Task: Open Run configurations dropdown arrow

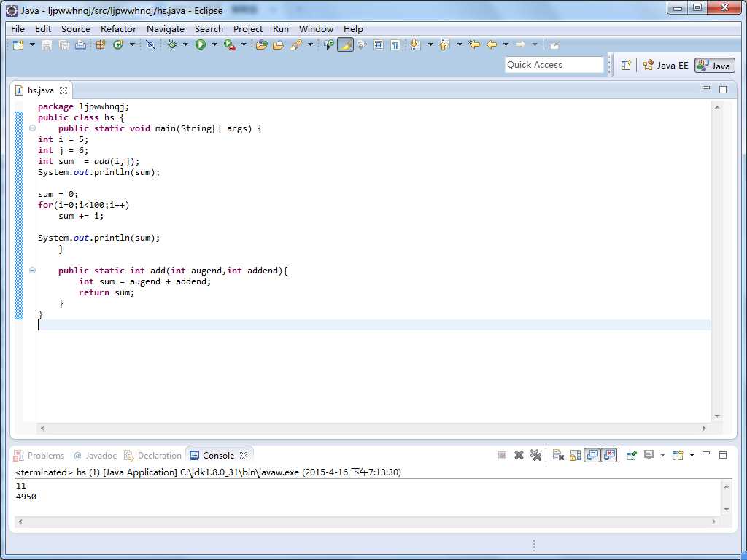Action: [x=214, y=44]
